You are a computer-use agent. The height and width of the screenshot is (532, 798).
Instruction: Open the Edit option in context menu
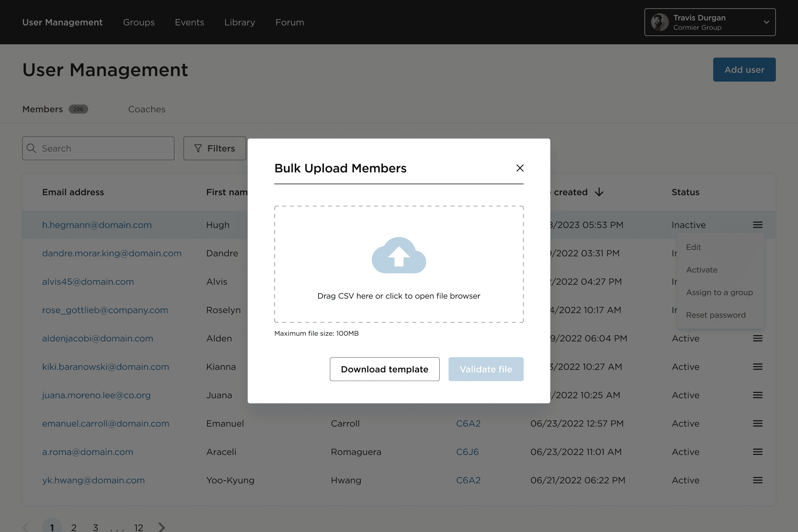(x=693, y=247)
